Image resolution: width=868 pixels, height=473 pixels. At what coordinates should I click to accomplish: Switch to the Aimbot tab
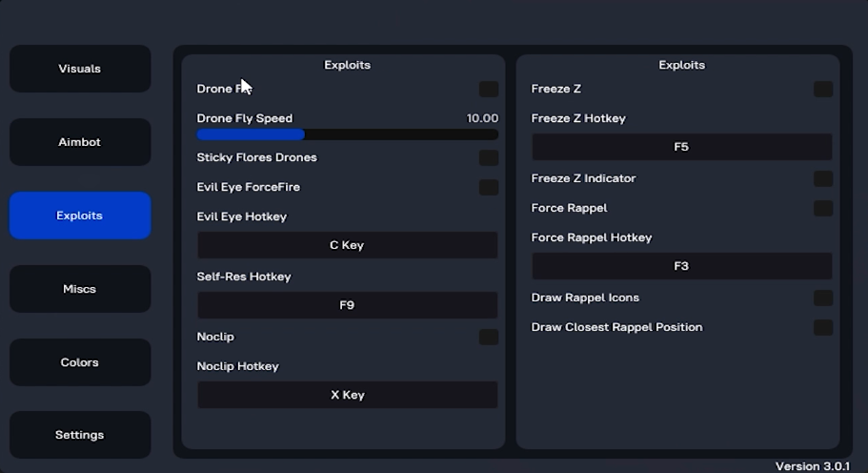tap(80, 142)
